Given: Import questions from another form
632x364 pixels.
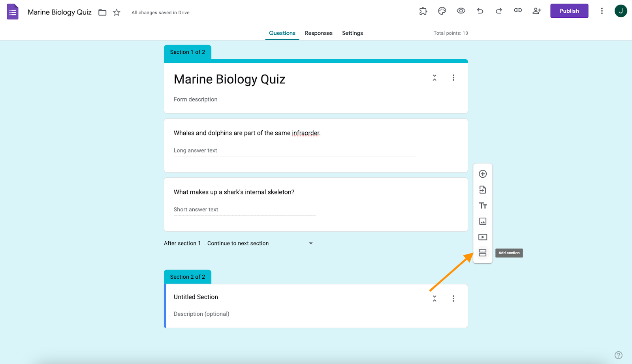Looking at the screenshot, I should tap(483, 190).
